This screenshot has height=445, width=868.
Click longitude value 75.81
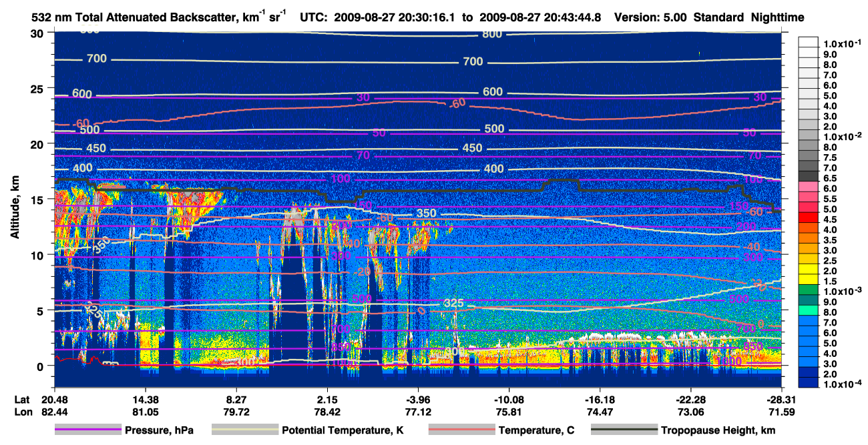click(509, 412)
